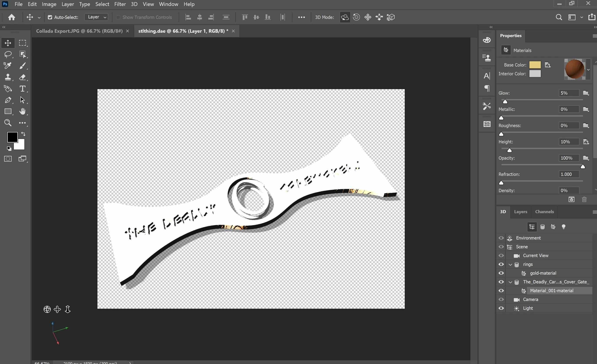This screenshot has width=597, height=364.
Task: Open the Search icon in options bar
Action: click(x=559, y=17)
